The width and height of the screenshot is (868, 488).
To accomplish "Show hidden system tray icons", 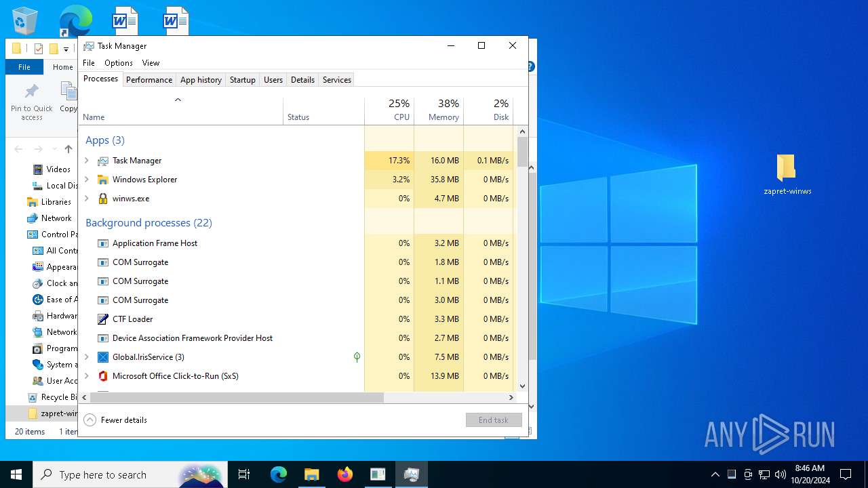I will click(715, 474).
